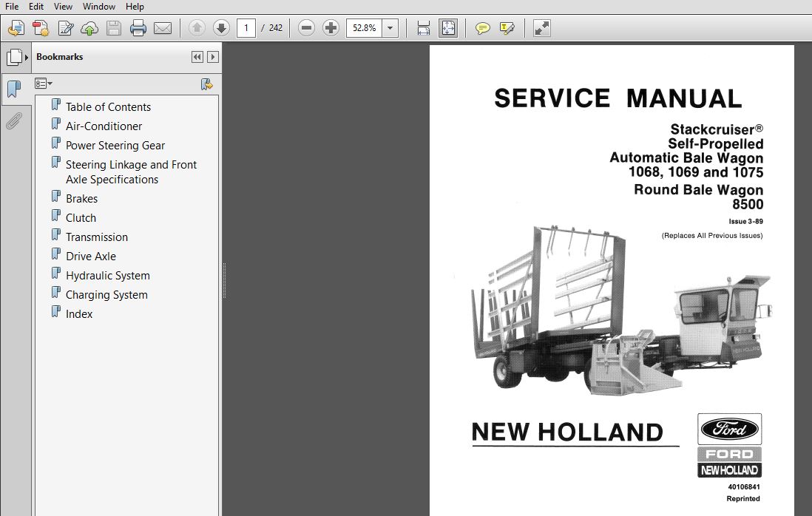
Task: Click the Create PDF toolbar icon
Action: 41,28
